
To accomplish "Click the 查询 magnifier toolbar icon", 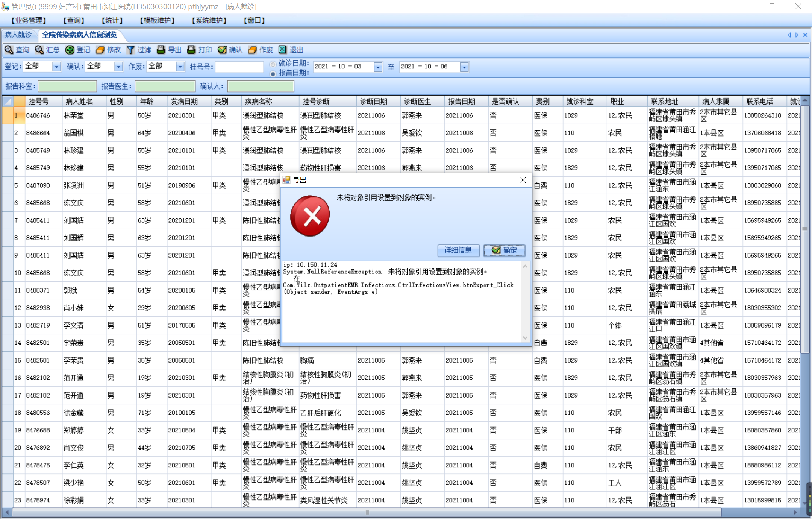I will (9, 50).
